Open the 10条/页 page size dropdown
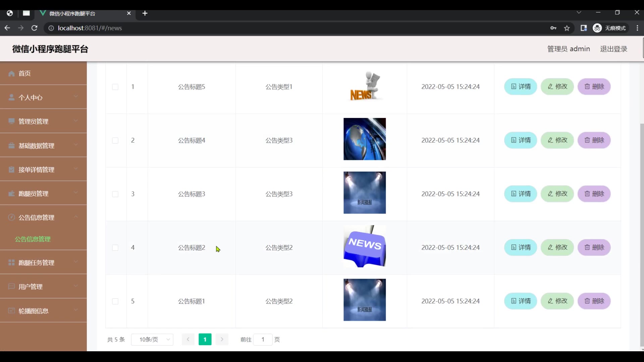The height and width of the screenshot is (362, 644). (152, 340)
